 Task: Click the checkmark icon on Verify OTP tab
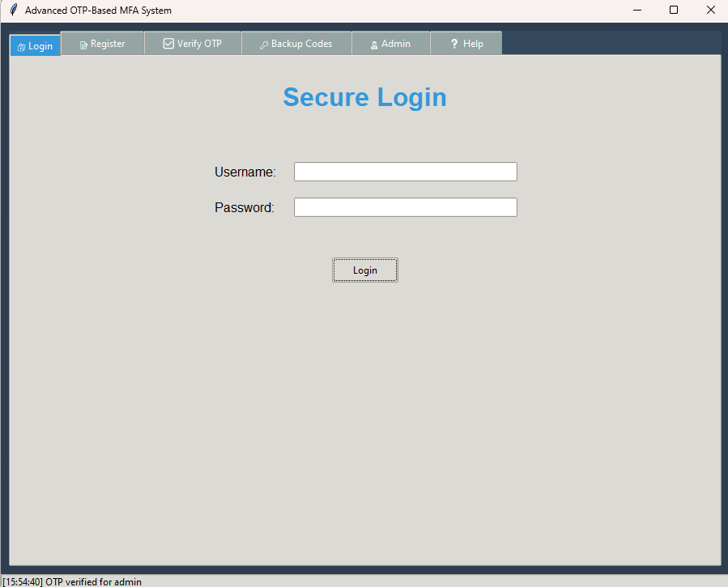pyautogui.click(x=168, y=44)
